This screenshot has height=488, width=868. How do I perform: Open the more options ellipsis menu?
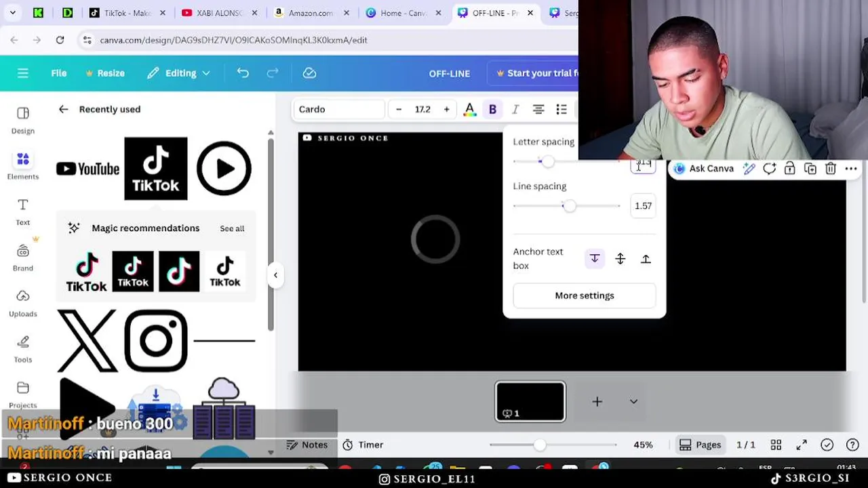851,169
